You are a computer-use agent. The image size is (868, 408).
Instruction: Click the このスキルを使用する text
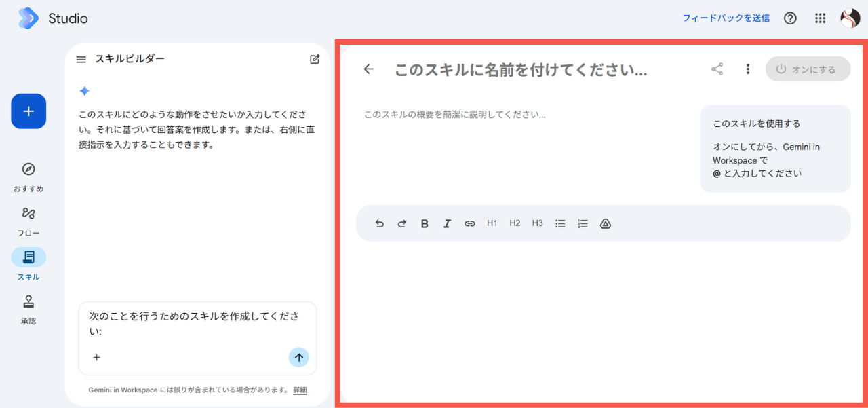click(x=757, y=124)
